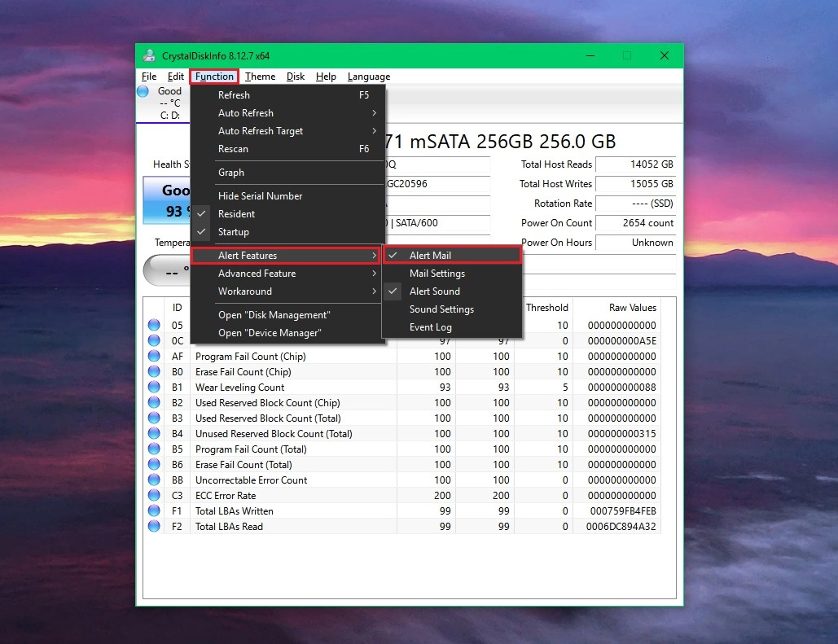Choose Open "Disk Management"
This screenshot has height=644, width=838.
click(287, 315)
